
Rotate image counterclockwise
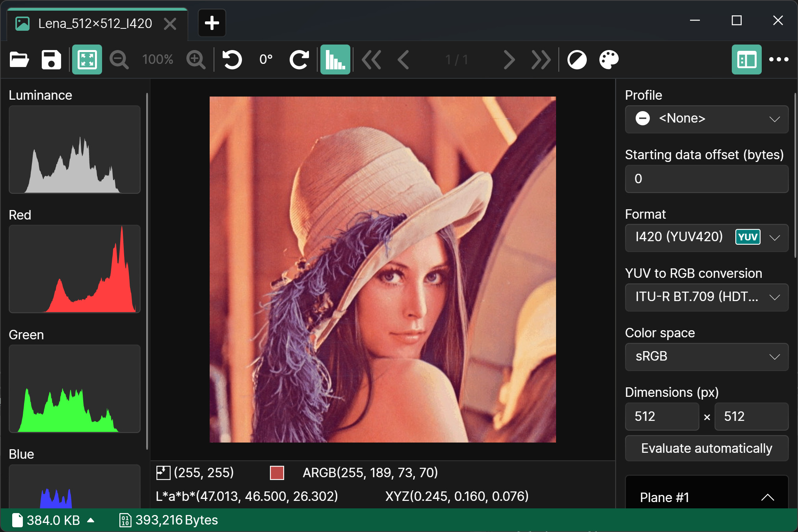pyautogui.click(x=232, y=60)
